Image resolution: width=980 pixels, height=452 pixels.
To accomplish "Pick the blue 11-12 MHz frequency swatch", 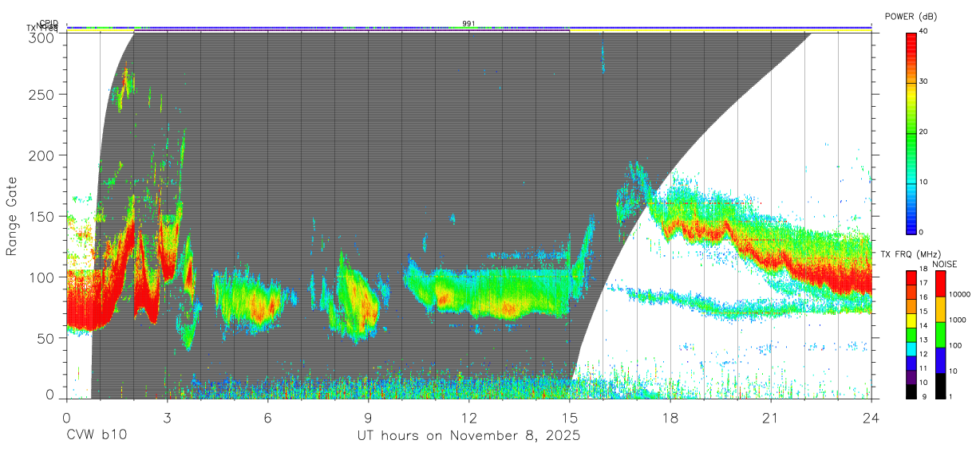I will tap(911, 364).
